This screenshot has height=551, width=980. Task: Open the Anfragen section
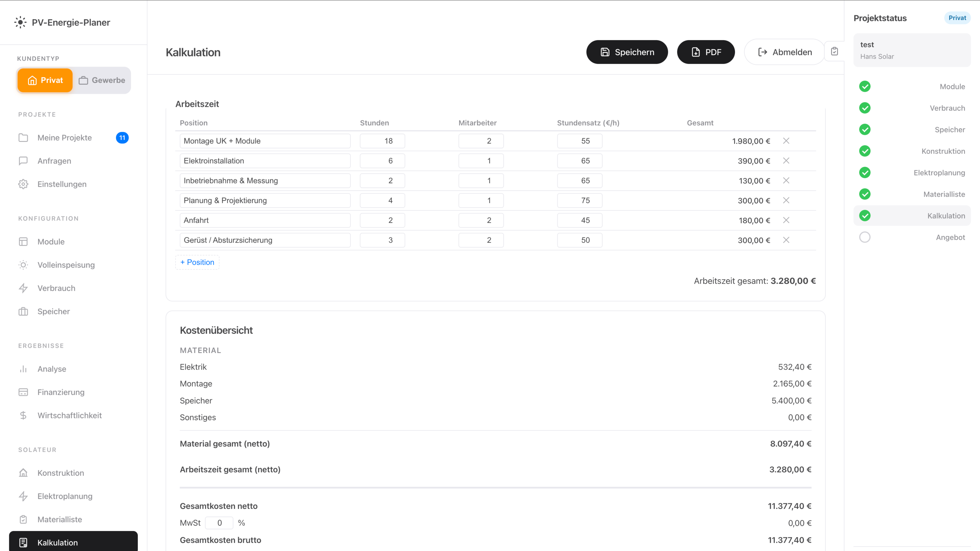click(54, 161)
